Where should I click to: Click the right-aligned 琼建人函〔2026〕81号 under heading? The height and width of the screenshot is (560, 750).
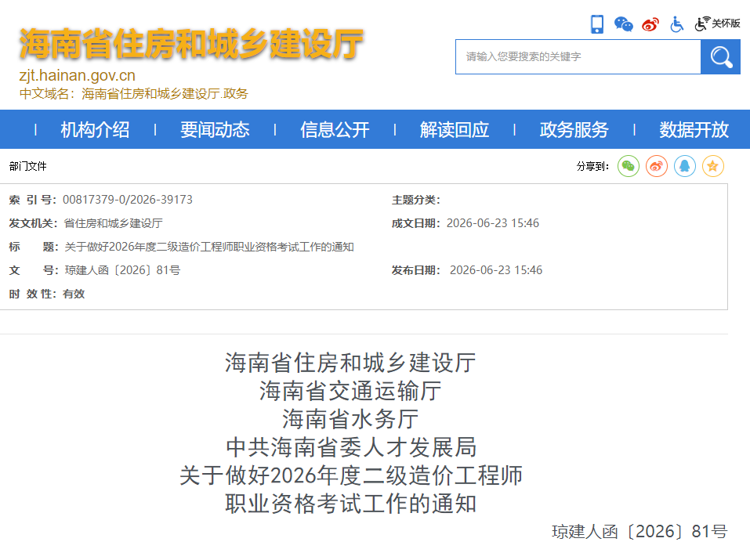point(639,532)
